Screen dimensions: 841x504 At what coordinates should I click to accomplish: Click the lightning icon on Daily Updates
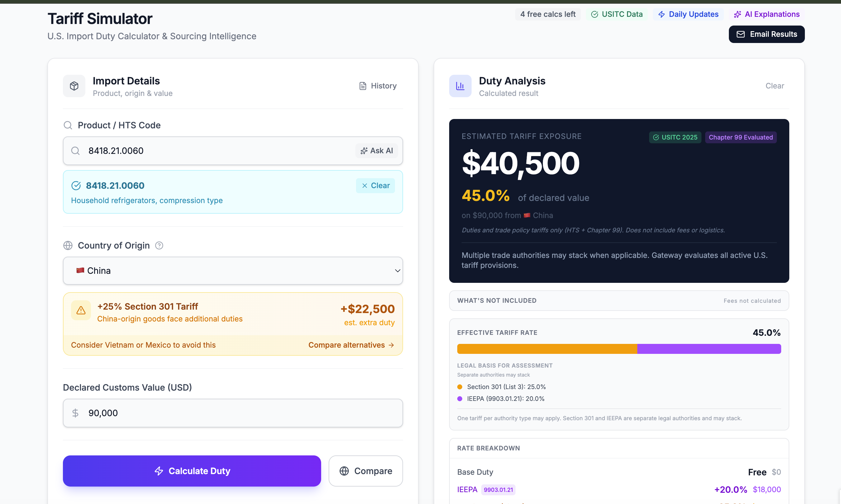(x=661, y=14)
